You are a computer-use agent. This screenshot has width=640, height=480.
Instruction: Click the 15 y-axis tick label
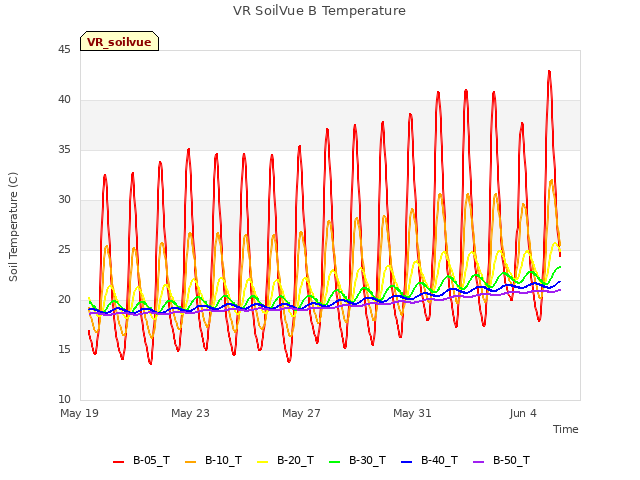tap(64, 350)
